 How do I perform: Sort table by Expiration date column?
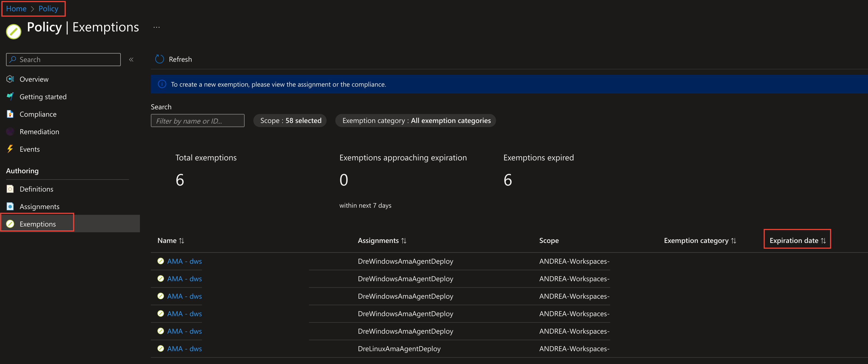coord(797,241)
